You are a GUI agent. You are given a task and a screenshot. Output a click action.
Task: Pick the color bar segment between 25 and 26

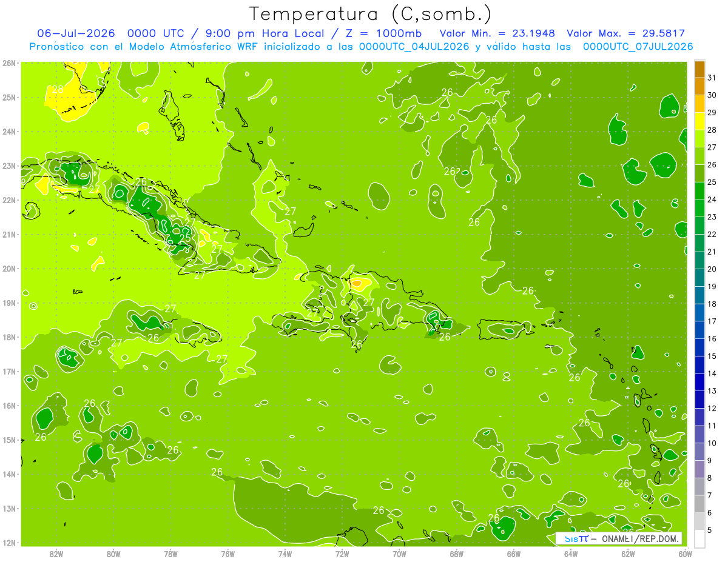click(699, 173)
